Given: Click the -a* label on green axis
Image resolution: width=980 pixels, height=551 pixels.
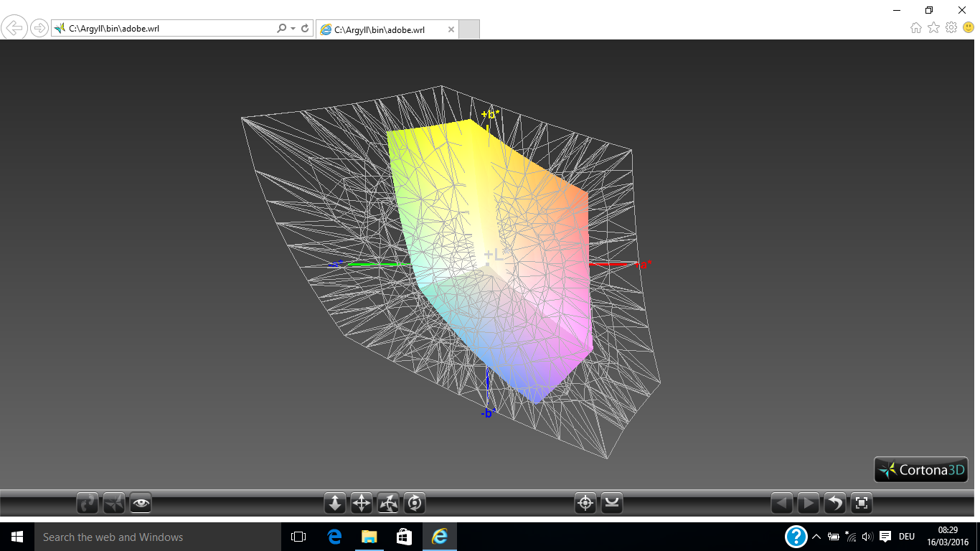Looking at the screenshot, I should pyautogui.click(x=336, y=265).
